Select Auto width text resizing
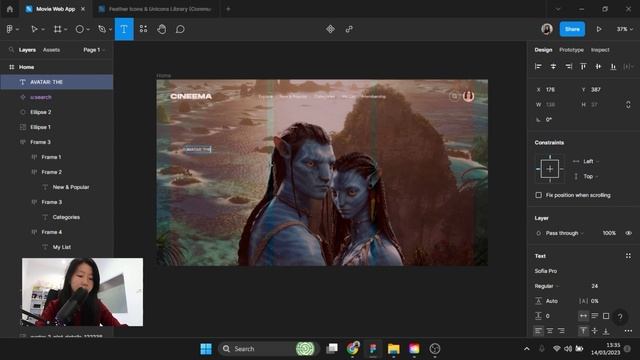 tap(583, 316)
